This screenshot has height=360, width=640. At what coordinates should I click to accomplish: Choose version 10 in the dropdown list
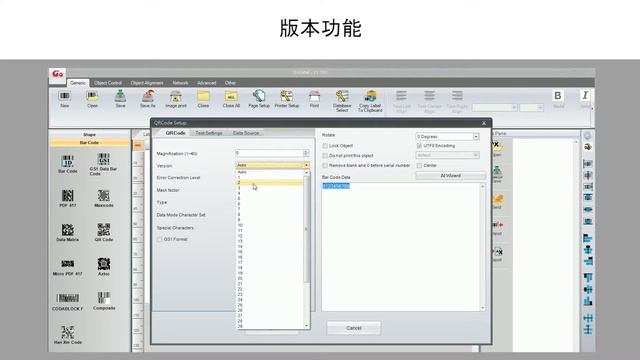click(270, 225)
